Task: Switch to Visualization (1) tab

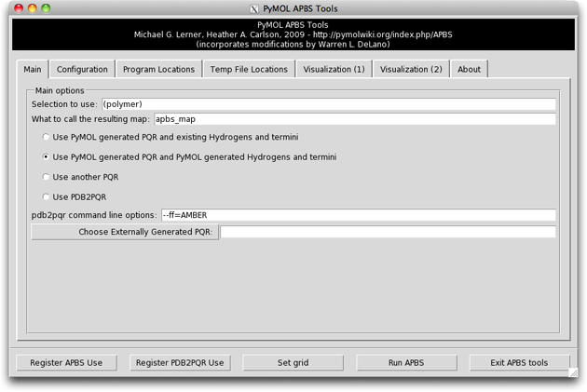Action: tap(334, 69)
